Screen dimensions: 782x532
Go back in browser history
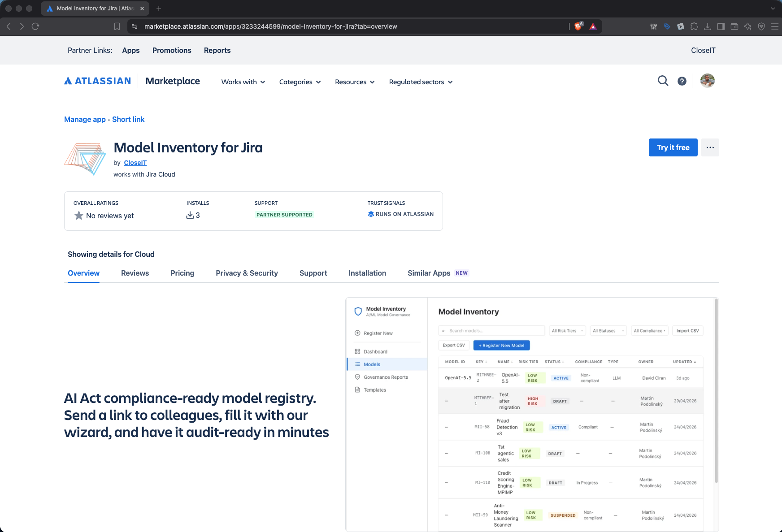9,26
